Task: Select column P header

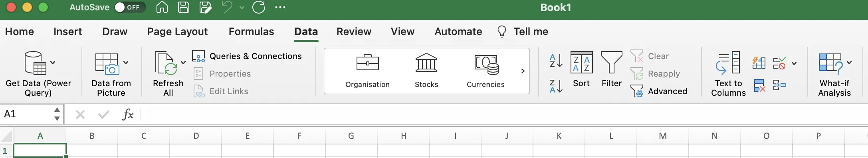Action: click(818, 136)
